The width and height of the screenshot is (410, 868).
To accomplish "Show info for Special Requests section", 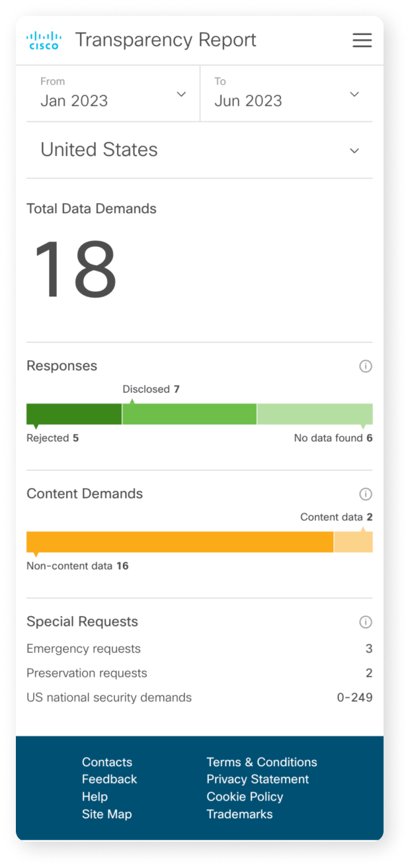I will tap(365, 622).
